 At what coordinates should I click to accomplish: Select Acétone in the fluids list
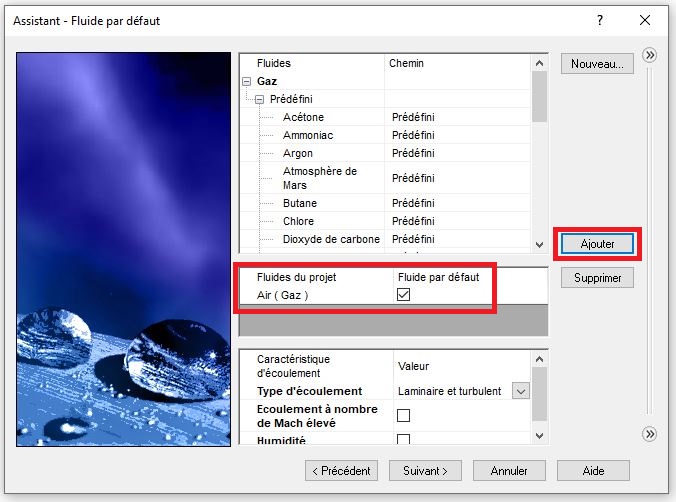tap(303, 117)
